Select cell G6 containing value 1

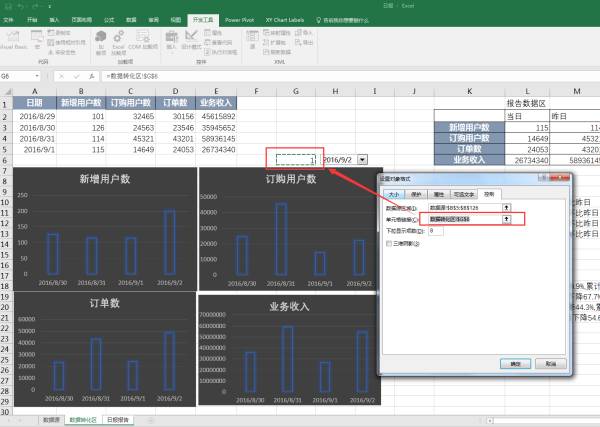[x=296, y=160]
